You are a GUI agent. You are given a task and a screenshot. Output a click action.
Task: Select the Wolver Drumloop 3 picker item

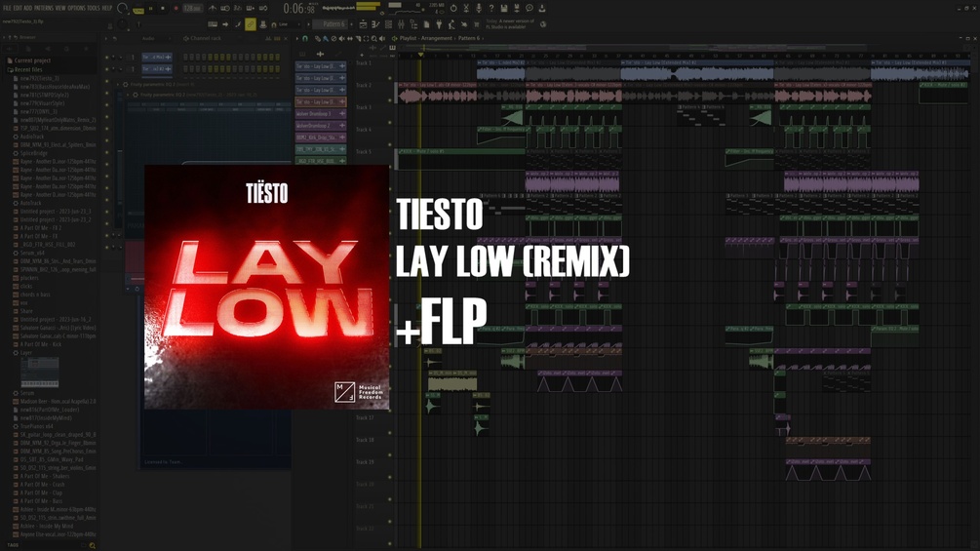[321, 114]
